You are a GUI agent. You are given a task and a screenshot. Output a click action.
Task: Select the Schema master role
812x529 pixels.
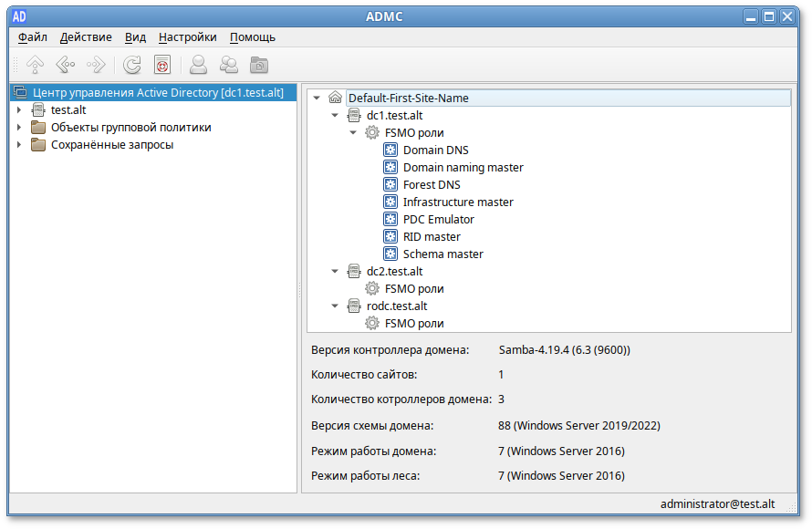pyautogui.click(x=442, y=254)
